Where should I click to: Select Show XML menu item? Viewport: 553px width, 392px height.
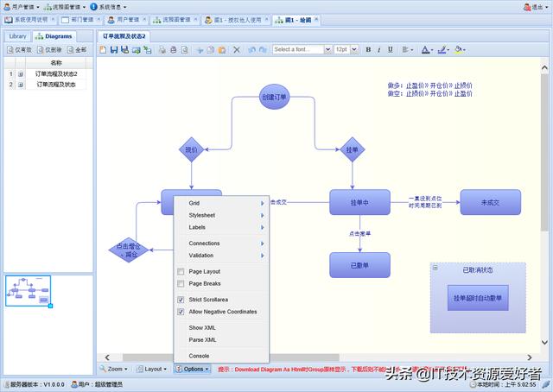(221, 328)
